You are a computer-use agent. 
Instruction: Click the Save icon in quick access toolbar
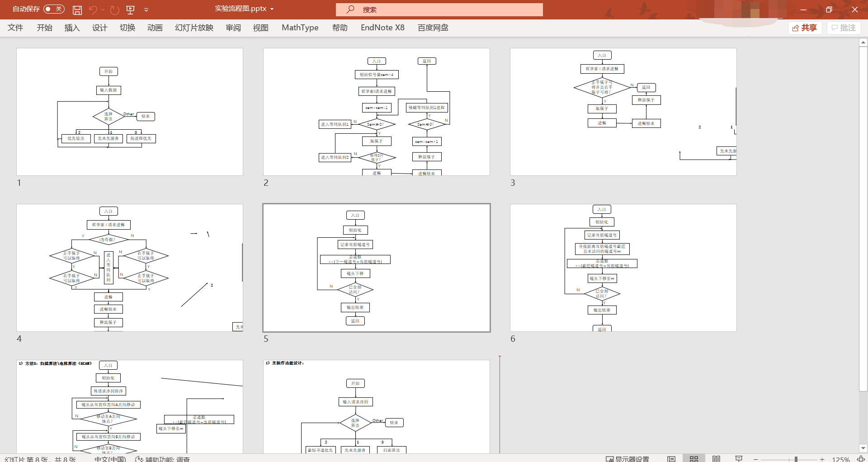77,9
